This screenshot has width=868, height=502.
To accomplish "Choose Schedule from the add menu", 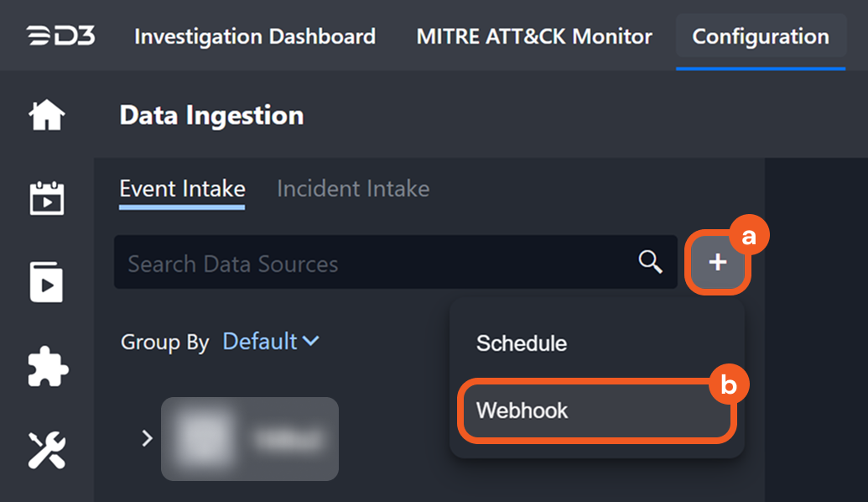I will (x=522, y=343).
